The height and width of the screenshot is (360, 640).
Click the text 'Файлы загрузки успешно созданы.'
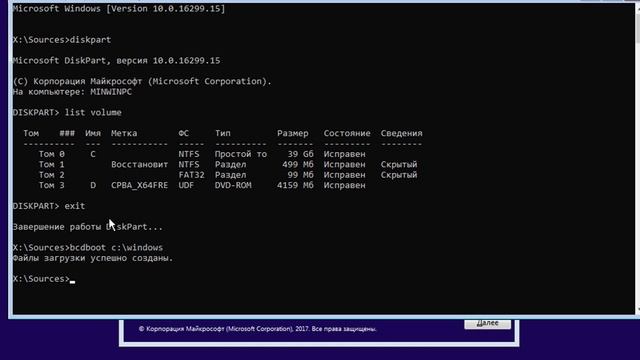click(x=93, y=258)
